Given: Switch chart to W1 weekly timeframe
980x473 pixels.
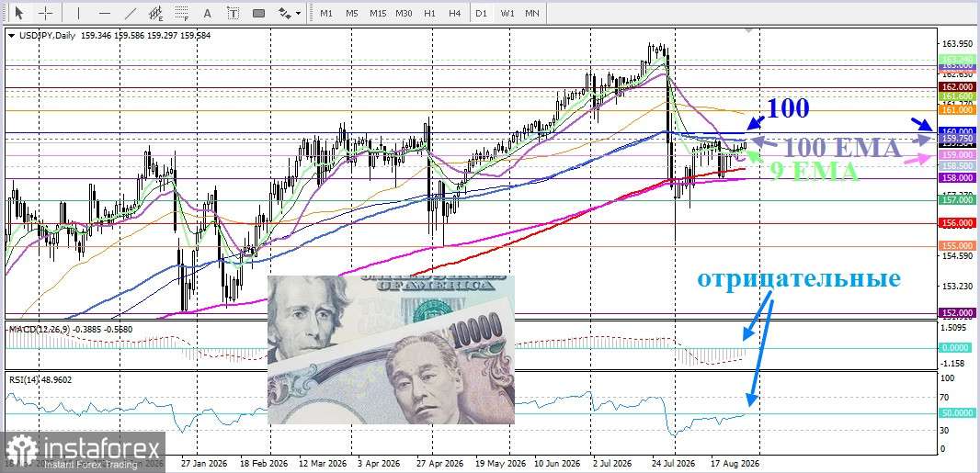Looking at the screenshot, I should [507, 13].
